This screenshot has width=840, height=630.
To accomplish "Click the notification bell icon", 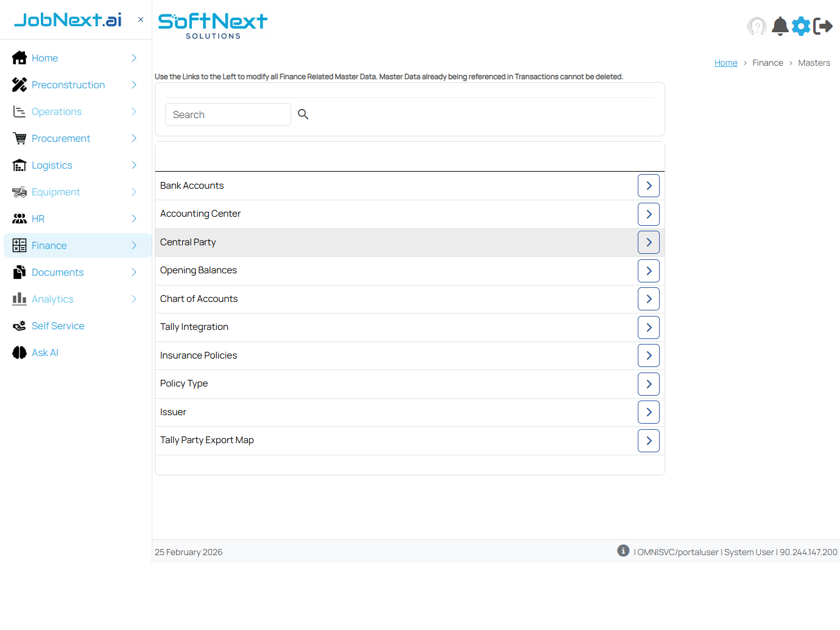I will [x=780, y=26].
